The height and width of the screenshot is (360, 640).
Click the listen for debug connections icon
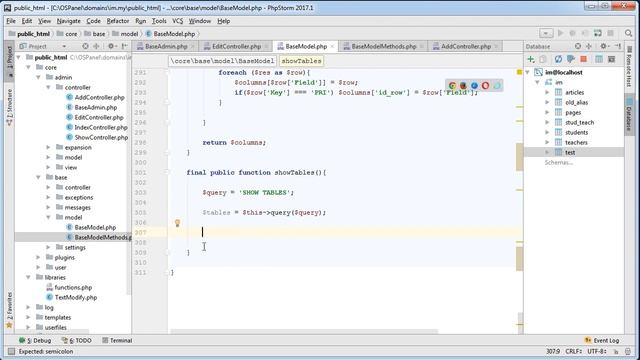point(598,33)
